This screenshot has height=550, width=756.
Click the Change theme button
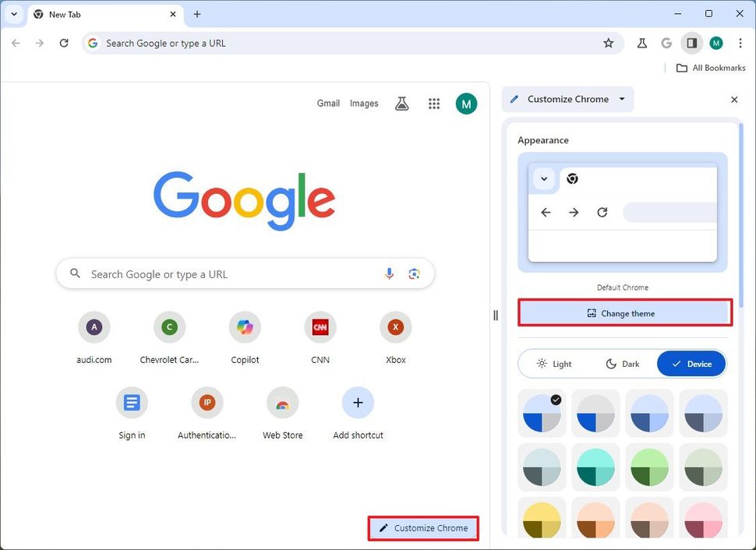coord(622,312)
